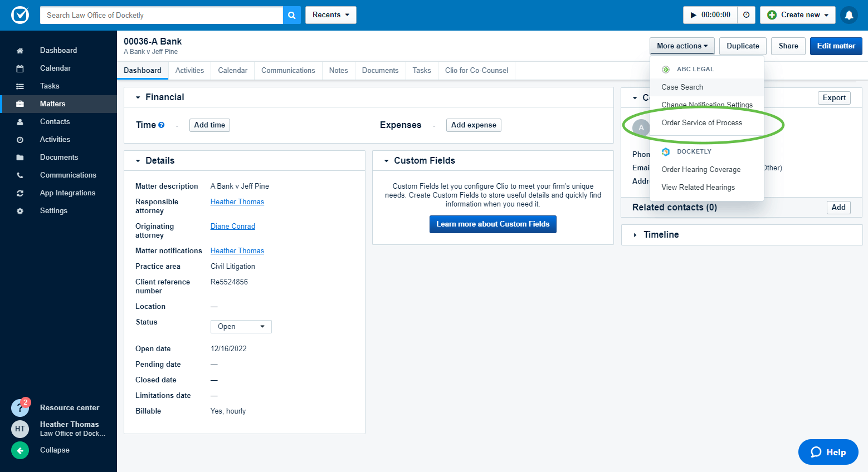Click the HT user avatar

tap(20, 429)
